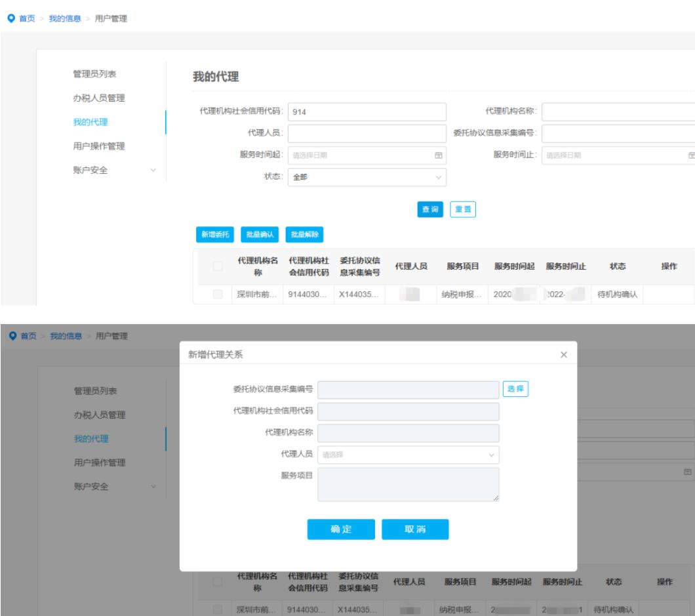Click the 服务项目 text area in the dialog
Viewport: 695px width, 616px height.
point(408,485)
